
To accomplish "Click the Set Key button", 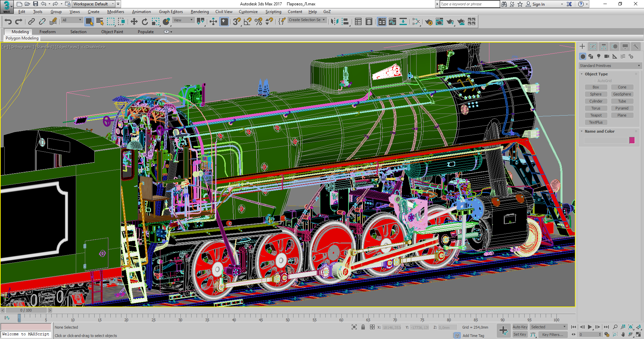I will coord(520,334).
